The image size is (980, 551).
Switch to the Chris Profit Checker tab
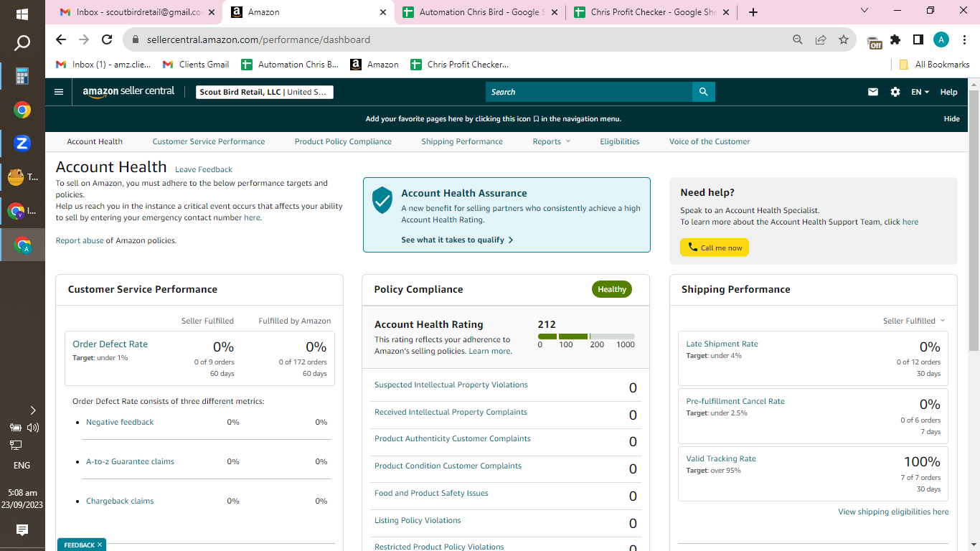pos(651,12)
